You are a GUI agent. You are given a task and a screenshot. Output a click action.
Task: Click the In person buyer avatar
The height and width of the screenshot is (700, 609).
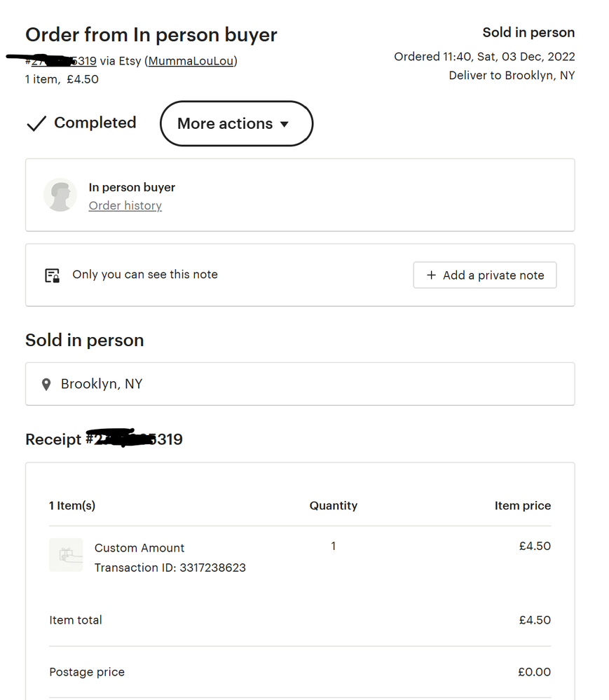[60, 195]
